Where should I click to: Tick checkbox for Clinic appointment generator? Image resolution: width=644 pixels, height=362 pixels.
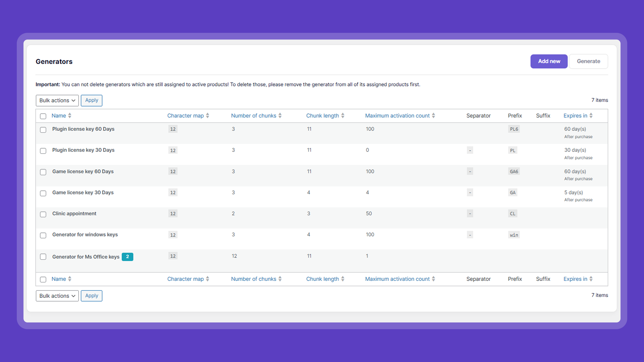click(43, 214)
